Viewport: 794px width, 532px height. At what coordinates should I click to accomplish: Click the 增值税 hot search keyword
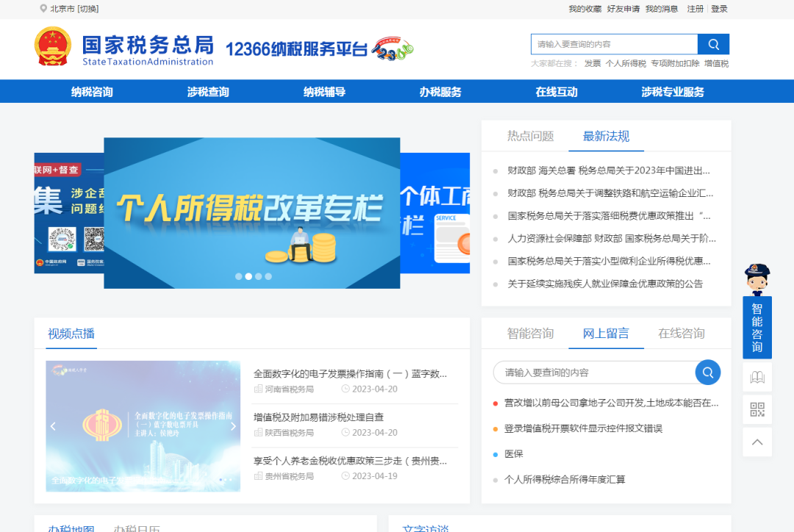(717, 63)
